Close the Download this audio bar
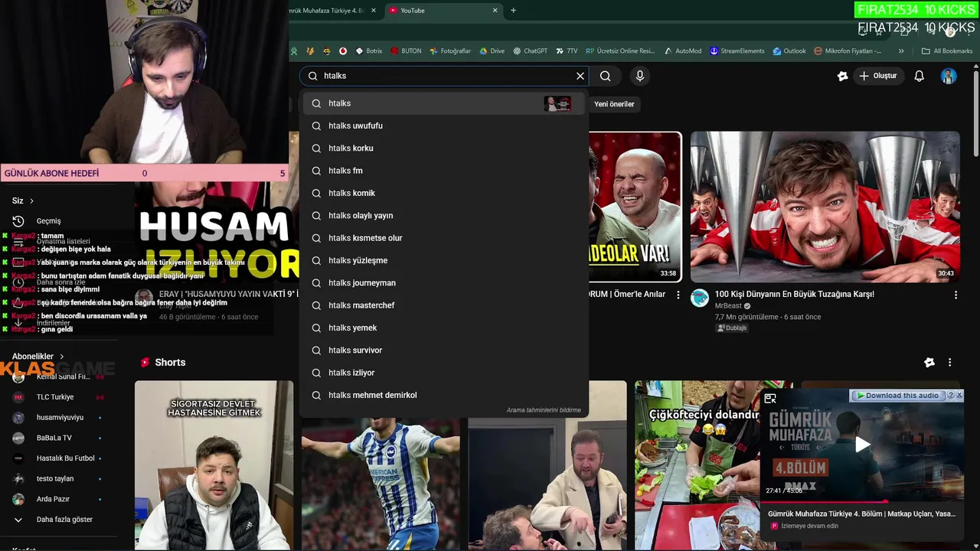Screen dimensions: 980x551 [x=959, y=395]
